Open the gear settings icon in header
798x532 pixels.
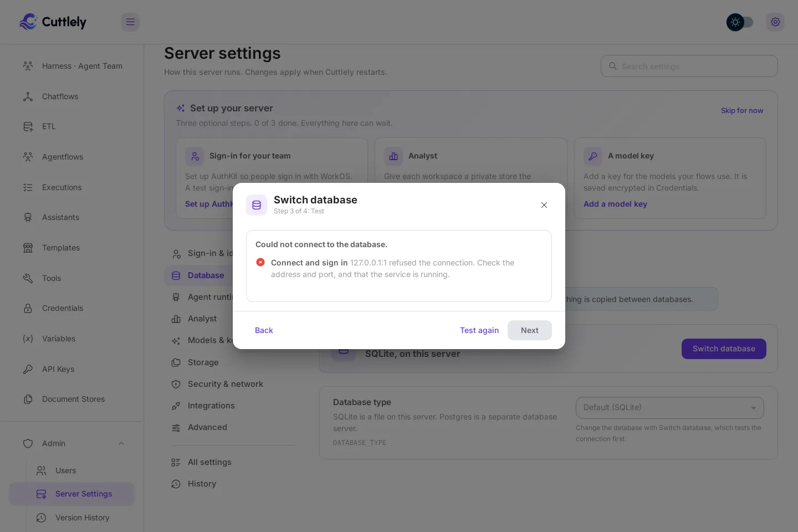coord(775,22)
